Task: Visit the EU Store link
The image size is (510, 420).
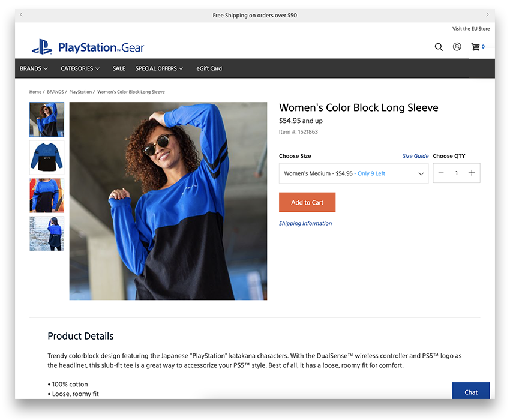Action: point(471,29)
